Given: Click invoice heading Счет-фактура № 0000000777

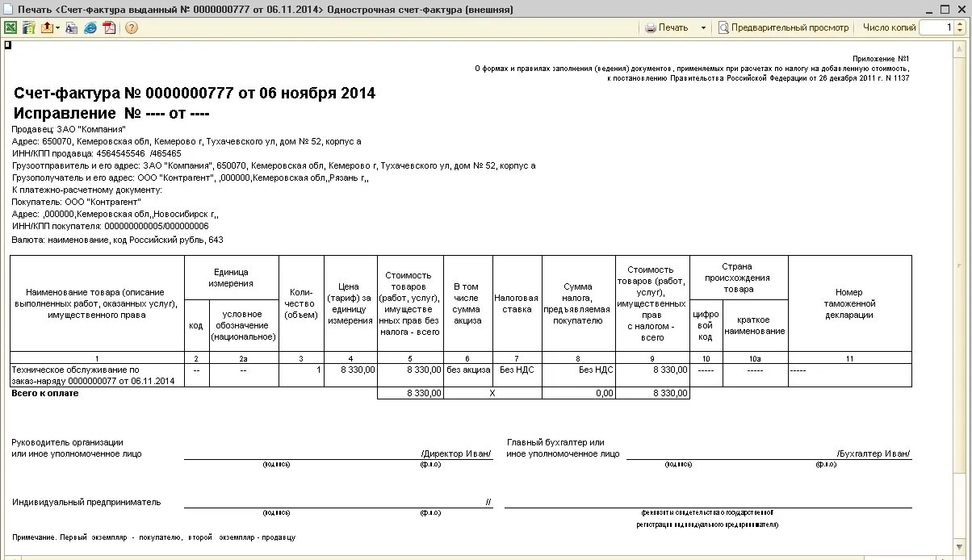Looking at the screenshot, I should click(x=195, y=93).
